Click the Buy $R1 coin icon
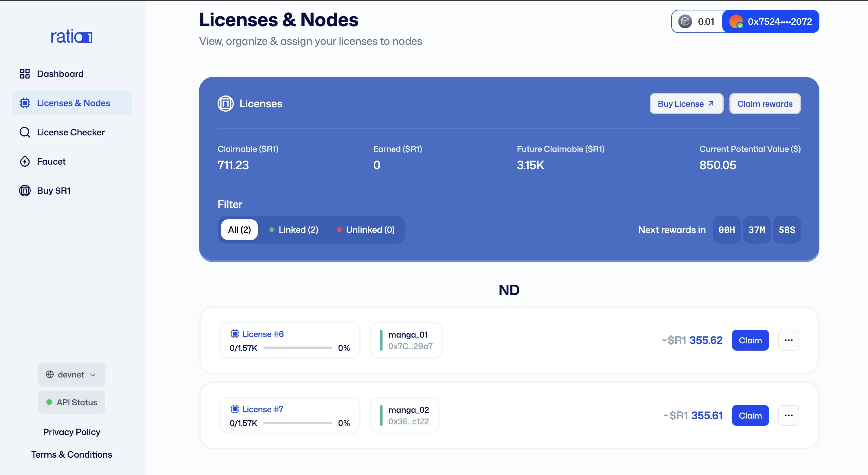 (25, 191)
